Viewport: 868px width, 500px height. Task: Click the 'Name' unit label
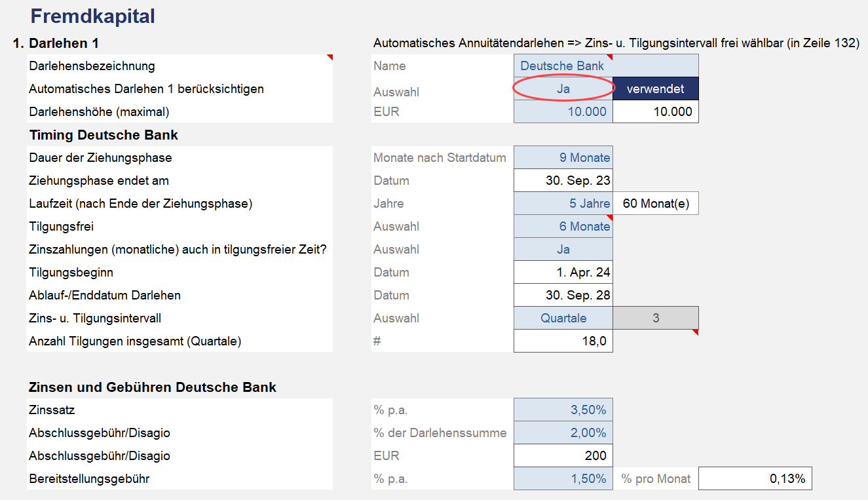pyautogui.click(x=390, y=66)
